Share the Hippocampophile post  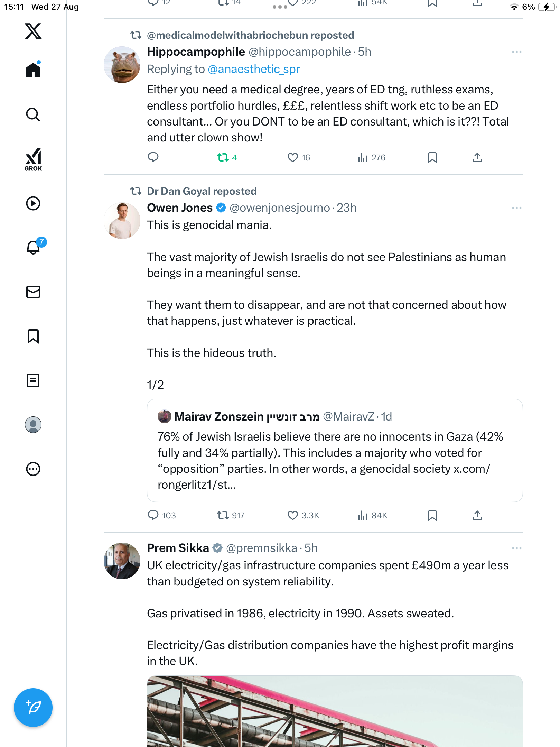pos(477,158)
